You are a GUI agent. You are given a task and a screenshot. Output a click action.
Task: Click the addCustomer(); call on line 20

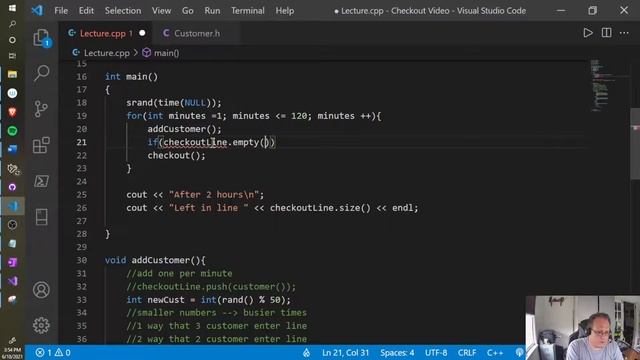[x=184, y=129]
